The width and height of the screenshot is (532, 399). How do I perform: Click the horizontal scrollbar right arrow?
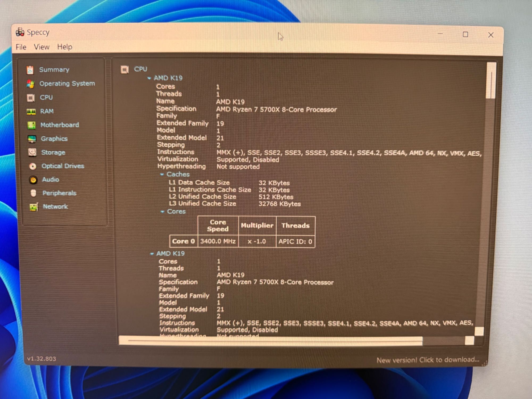(x=469, y=341)
